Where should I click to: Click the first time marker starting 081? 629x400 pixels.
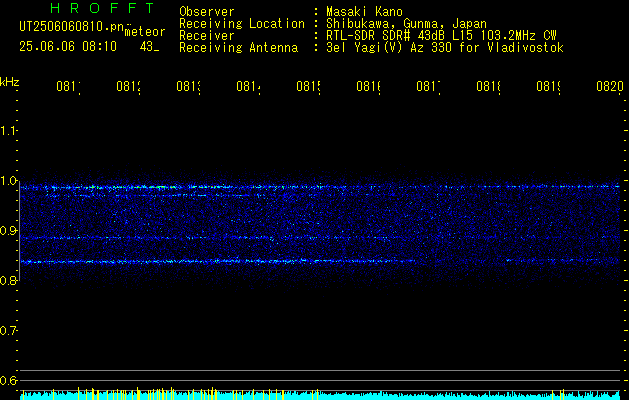(68, 86)
